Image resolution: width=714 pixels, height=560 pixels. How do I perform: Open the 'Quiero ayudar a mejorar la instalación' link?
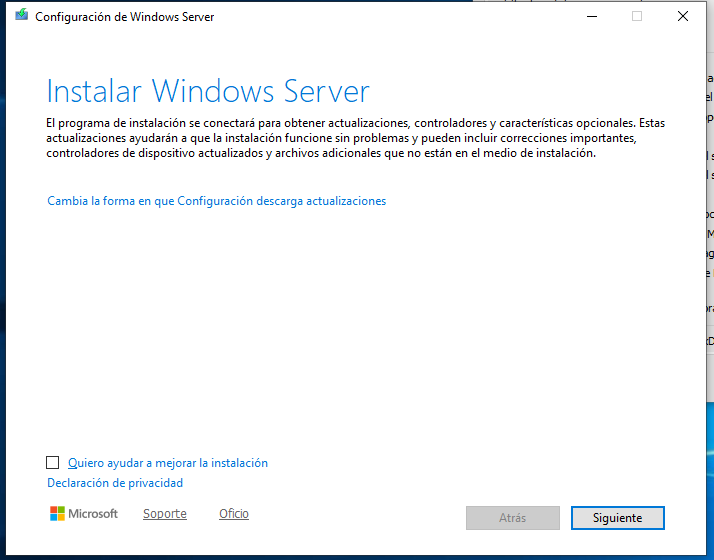(167, 463)
